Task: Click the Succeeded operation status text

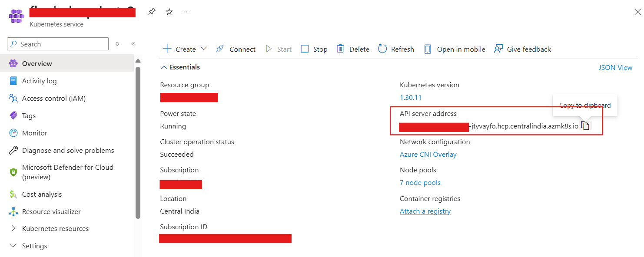Action: tap(177, 154)
